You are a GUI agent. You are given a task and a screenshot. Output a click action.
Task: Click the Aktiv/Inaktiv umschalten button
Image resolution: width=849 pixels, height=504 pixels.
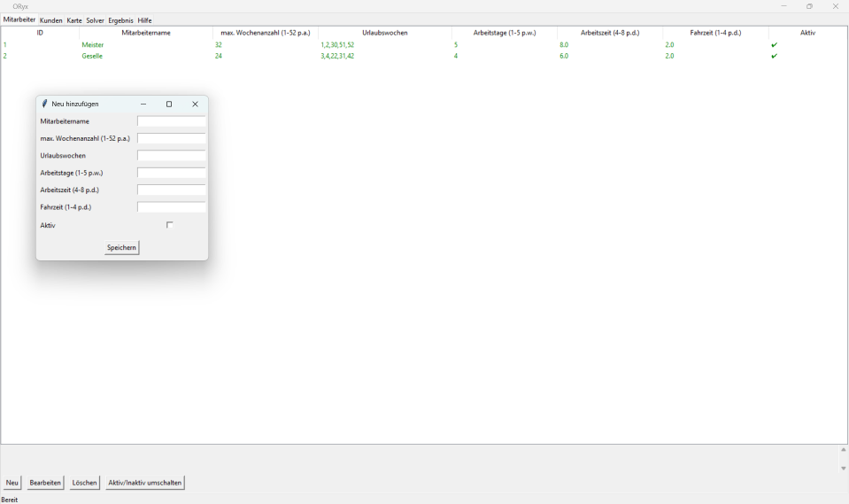click(x=145, y=483)
